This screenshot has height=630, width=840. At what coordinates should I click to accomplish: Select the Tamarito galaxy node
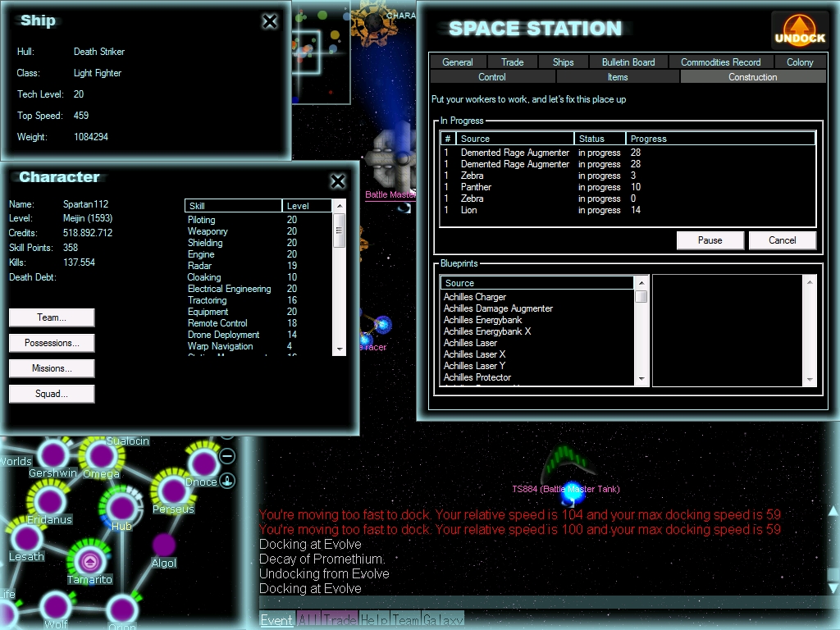(x=89, y=561)
